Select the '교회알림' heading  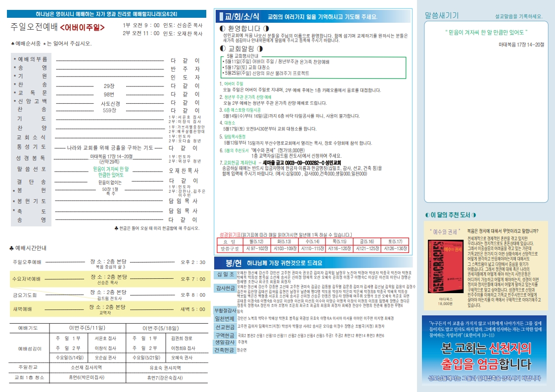pos(241,48)
